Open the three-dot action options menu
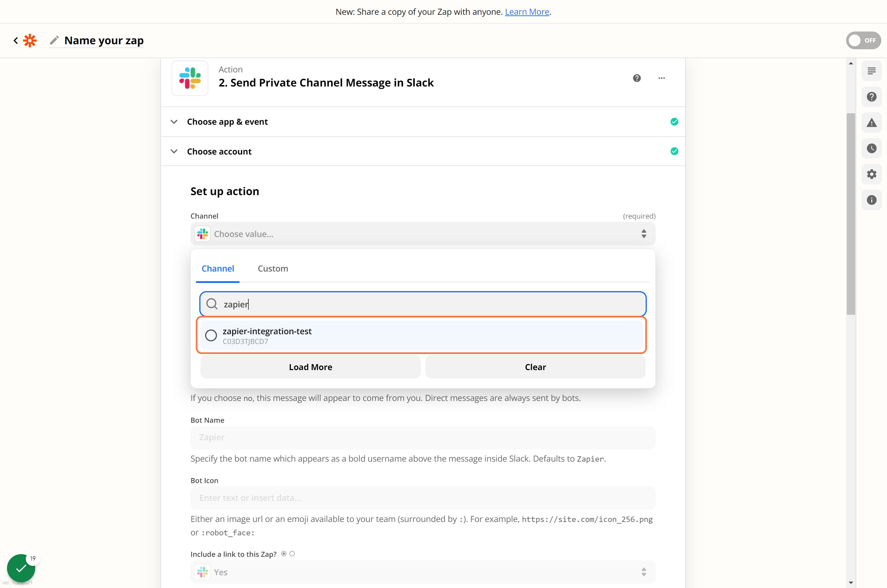 click(661, 78)
